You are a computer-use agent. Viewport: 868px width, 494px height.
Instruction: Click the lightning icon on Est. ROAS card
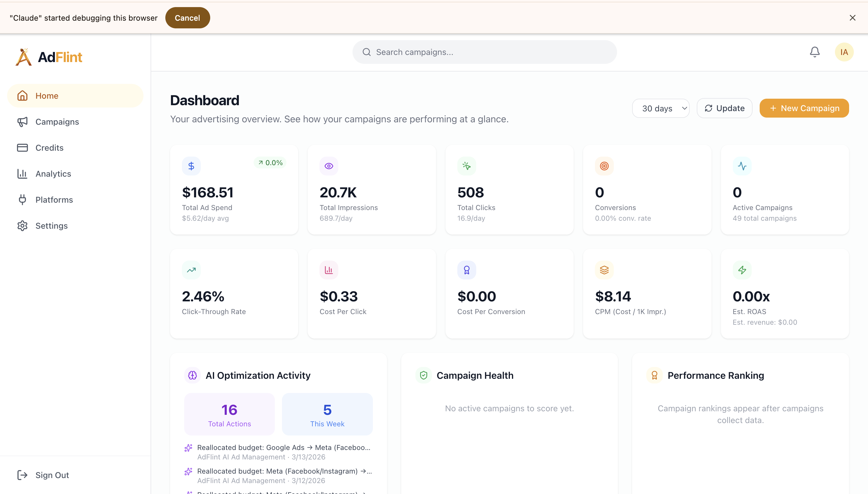(742, 270)
